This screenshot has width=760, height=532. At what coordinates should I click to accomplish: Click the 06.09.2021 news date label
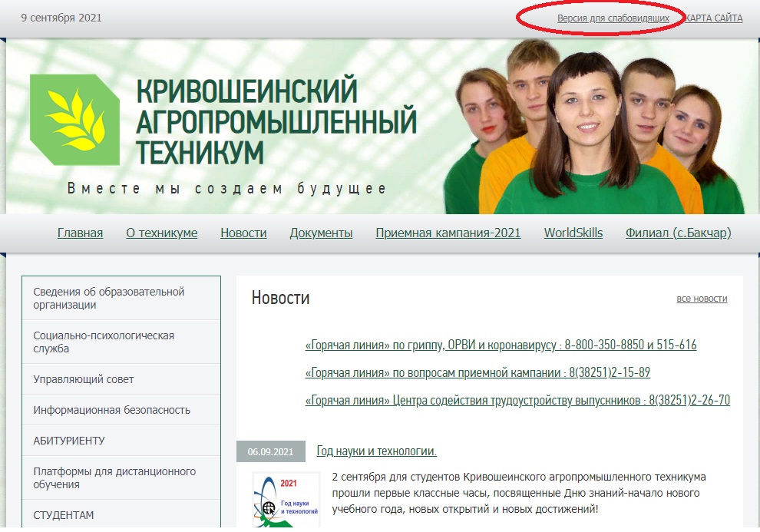(x=270, y=451)
